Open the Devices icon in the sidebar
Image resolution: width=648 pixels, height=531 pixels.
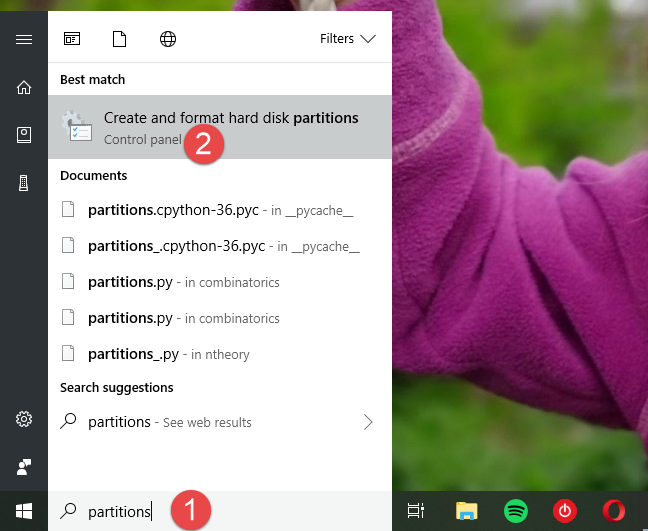(24, 183)
